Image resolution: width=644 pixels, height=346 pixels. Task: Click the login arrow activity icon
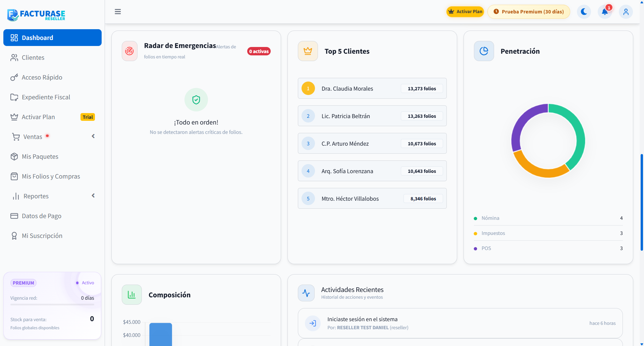[x=313, y=323]
